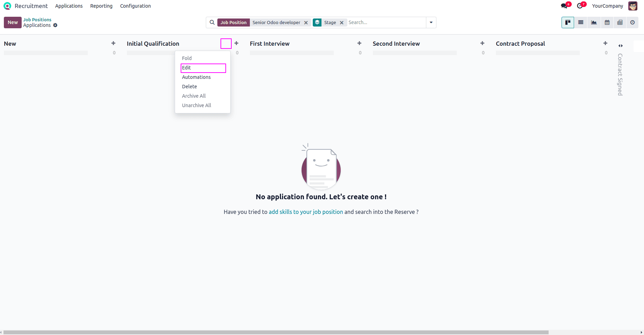Image resolution: width=644 pixels, height=335 pixels.
Task: Open the messages chat notification icon
Action: pyautogui.click(x=564, y=6)
